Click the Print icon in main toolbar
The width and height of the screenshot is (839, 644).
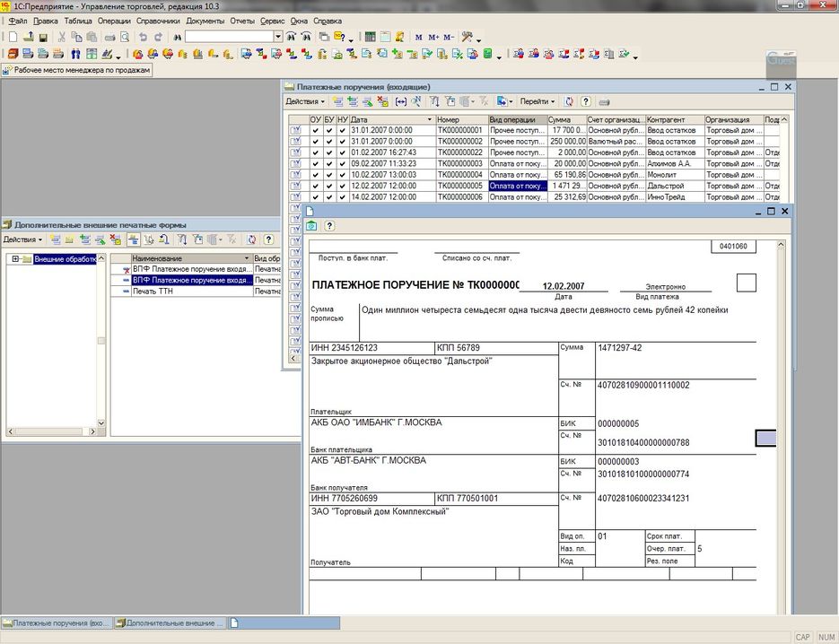click(x=109, y=37)
